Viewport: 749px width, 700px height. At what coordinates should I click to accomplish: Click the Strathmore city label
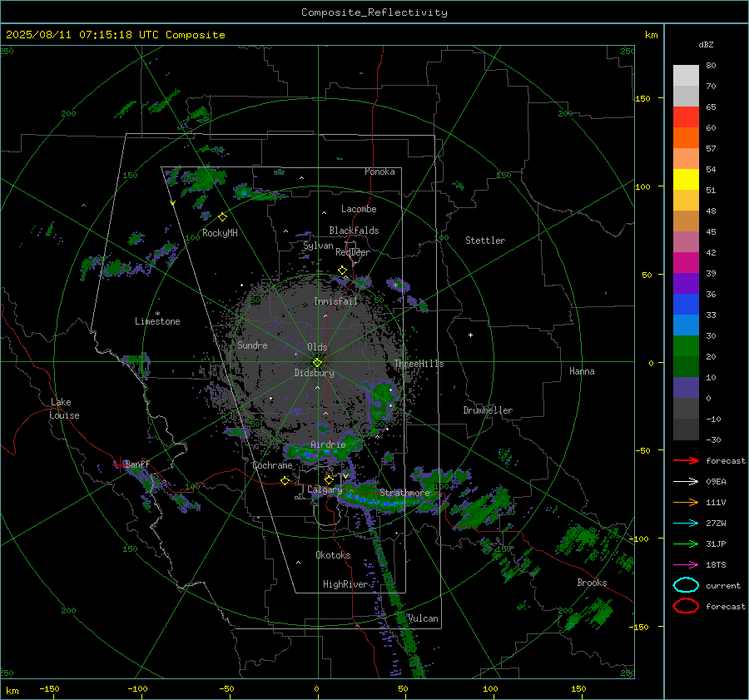tap(404, 492)
